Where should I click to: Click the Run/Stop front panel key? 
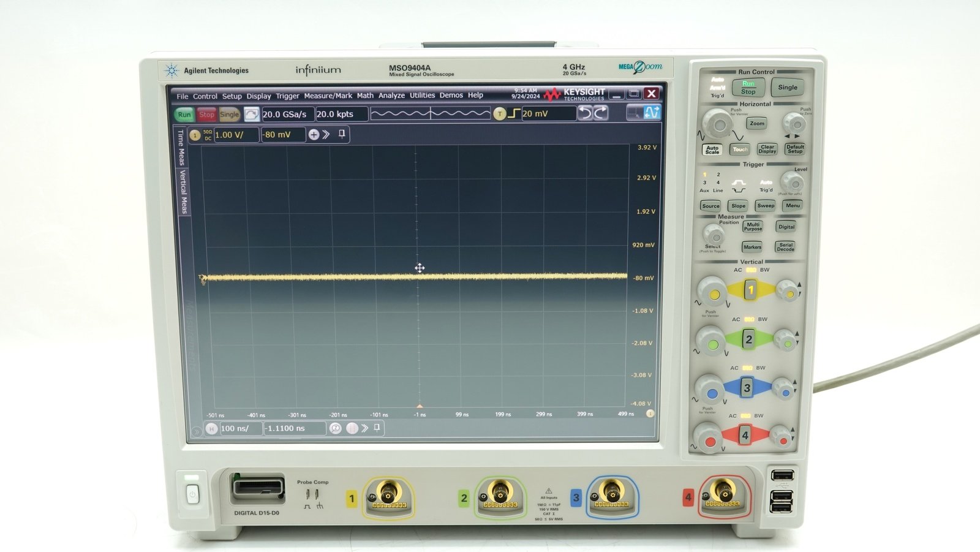point(748,88)
